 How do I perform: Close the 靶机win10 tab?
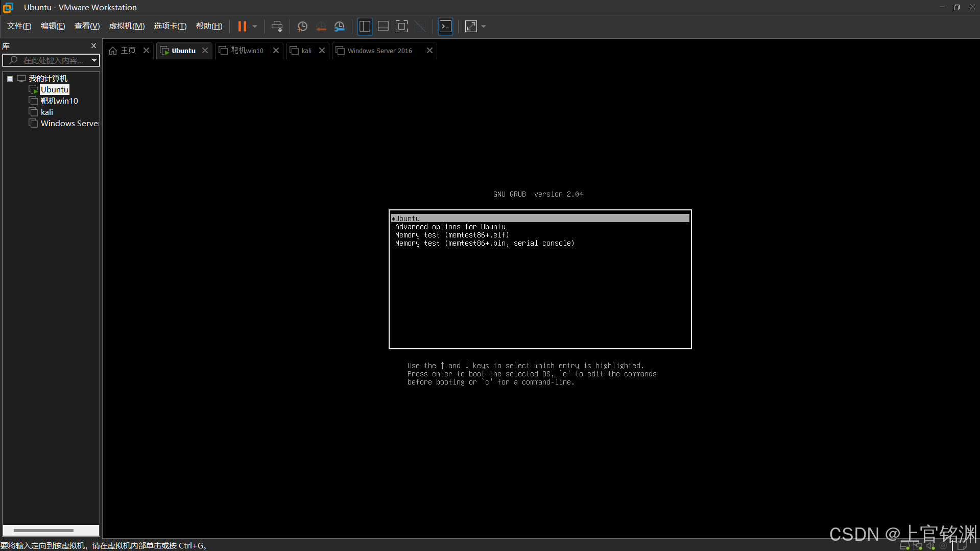pos(276,51)
